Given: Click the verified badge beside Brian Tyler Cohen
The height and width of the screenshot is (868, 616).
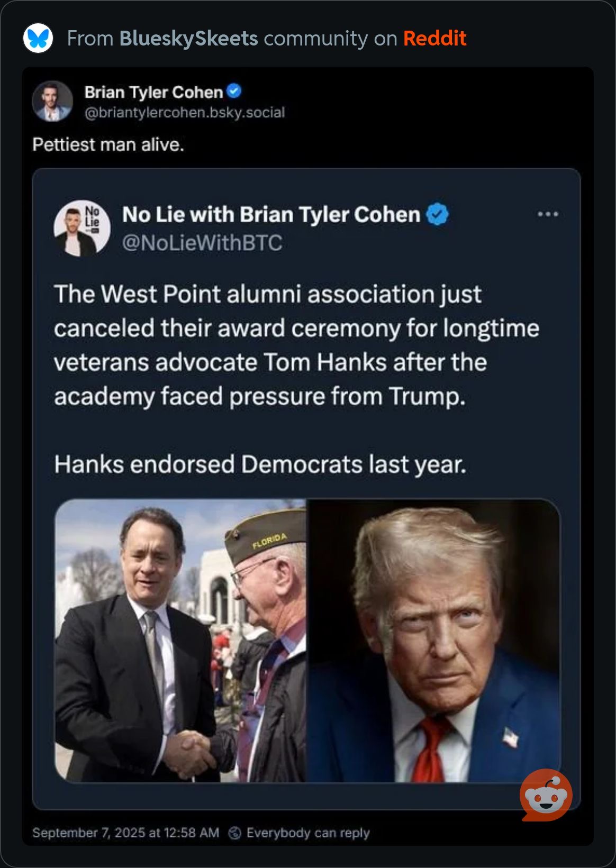Looking at the screenshot, I should tap(234, 92).
